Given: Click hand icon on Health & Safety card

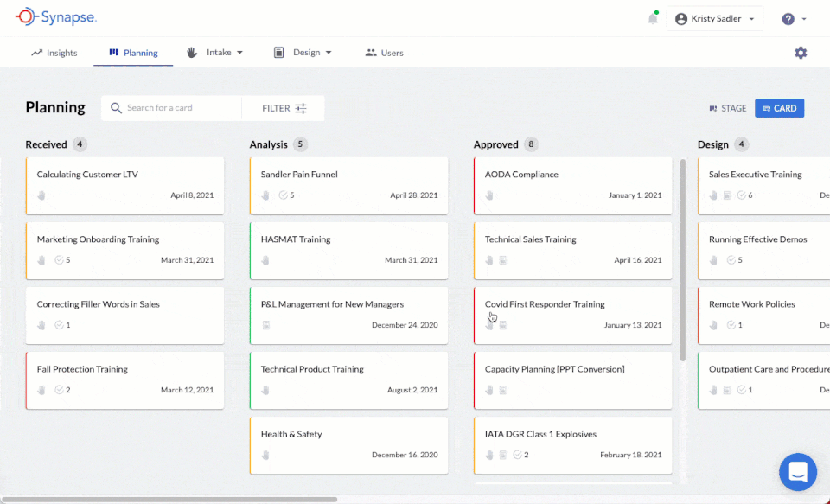Looking at the screenshot, I should click(x=265, y=455).
